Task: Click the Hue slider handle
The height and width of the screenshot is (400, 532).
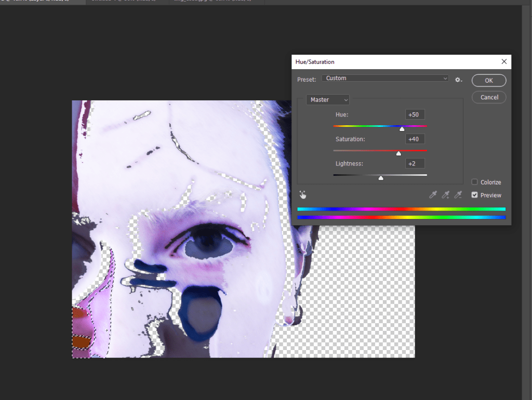Action: click(x=402, y=128)
